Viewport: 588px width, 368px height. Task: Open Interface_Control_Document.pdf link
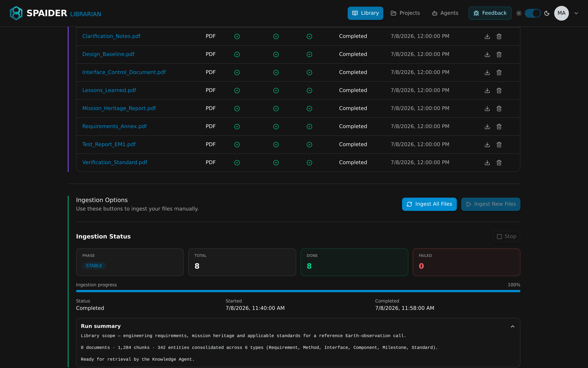pyautogui.click(x=124, y=72)
